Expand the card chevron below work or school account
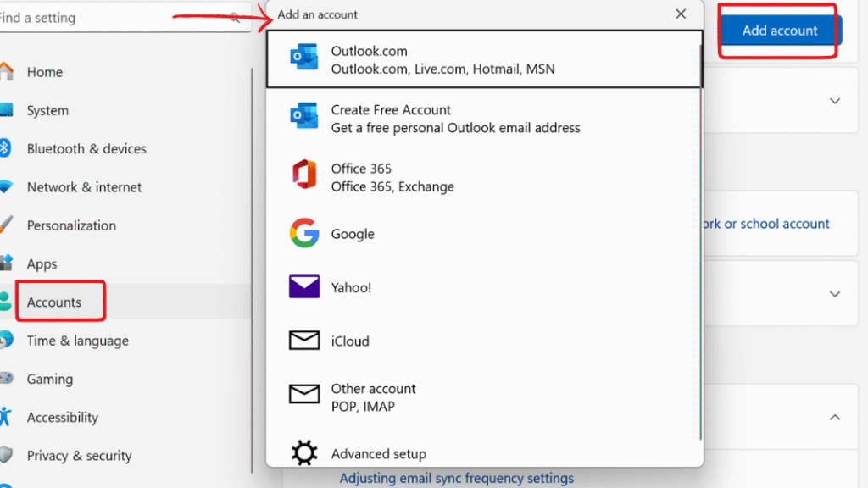 tap(835, 294)
